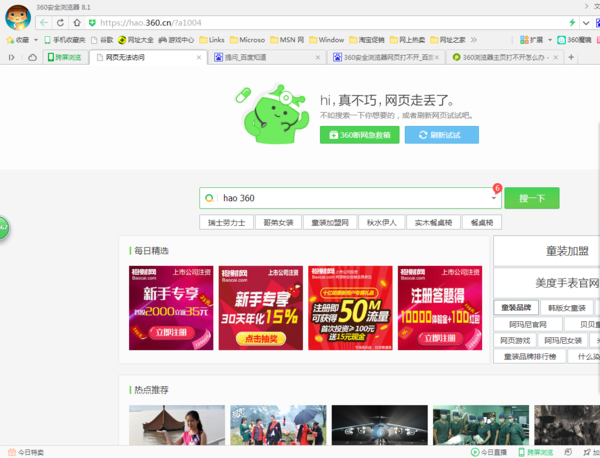Open the 网址之家 bookmark folder
This screenshot has height=458, width=600.
point(448,40)
